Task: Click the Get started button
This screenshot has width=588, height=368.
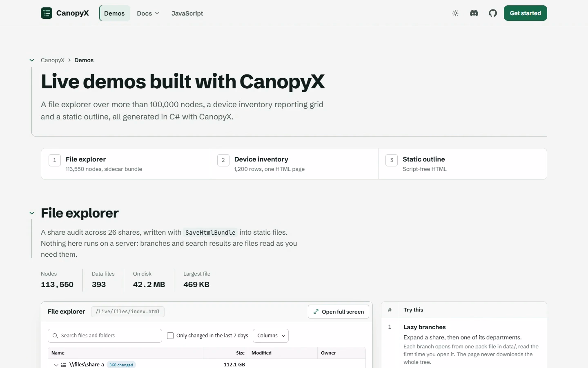Action: click(x=525, y=13)
